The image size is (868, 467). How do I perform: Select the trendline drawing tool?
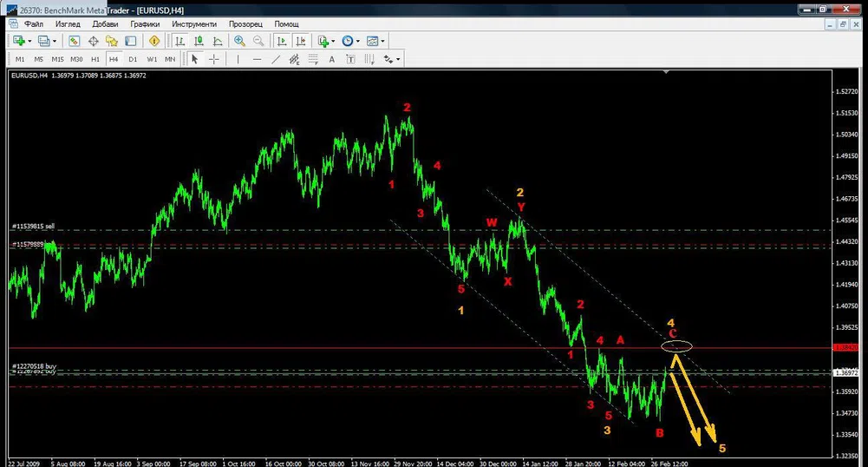(276, 59)
